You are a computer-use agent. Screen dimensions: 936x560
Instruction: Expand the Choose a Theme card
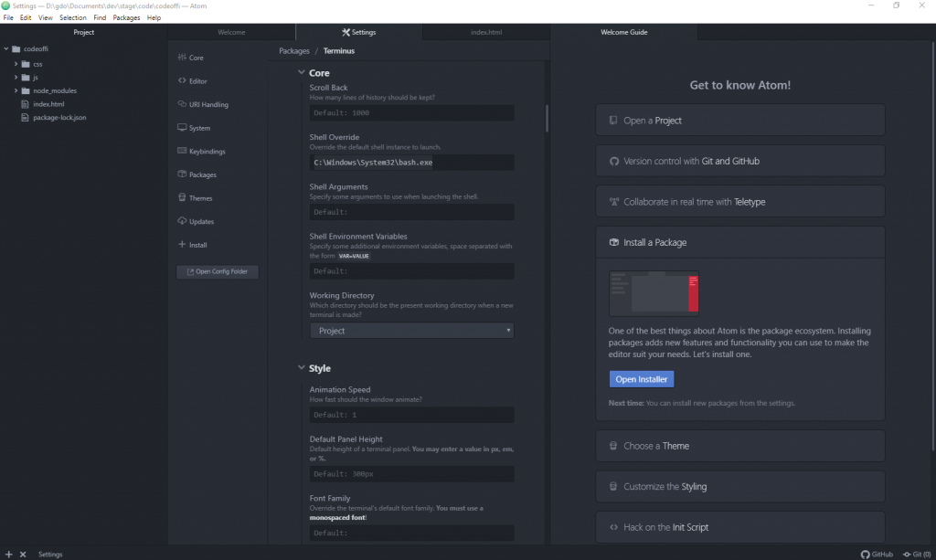point(740,446)
